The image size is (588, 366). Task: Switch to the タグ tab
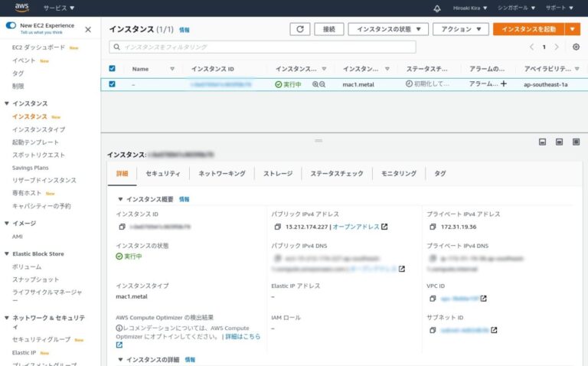[x=440, y=174]
